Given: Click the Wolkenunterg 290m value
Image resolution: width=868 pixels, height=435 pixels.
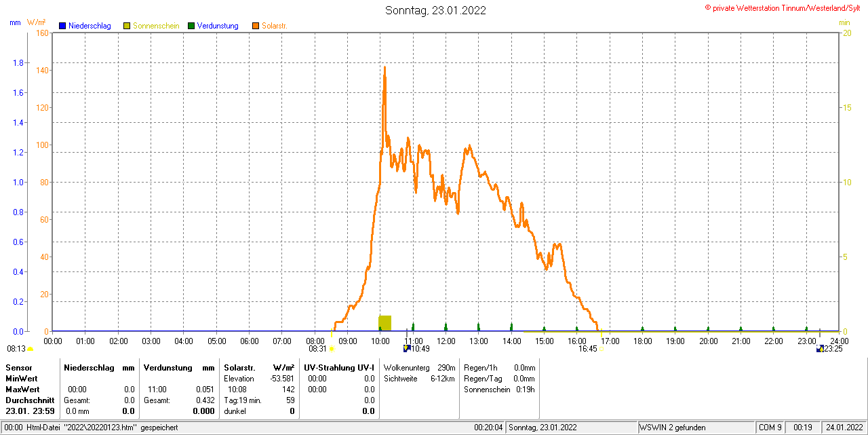Looking at the screenshot, I should click(x=446, y=367).
